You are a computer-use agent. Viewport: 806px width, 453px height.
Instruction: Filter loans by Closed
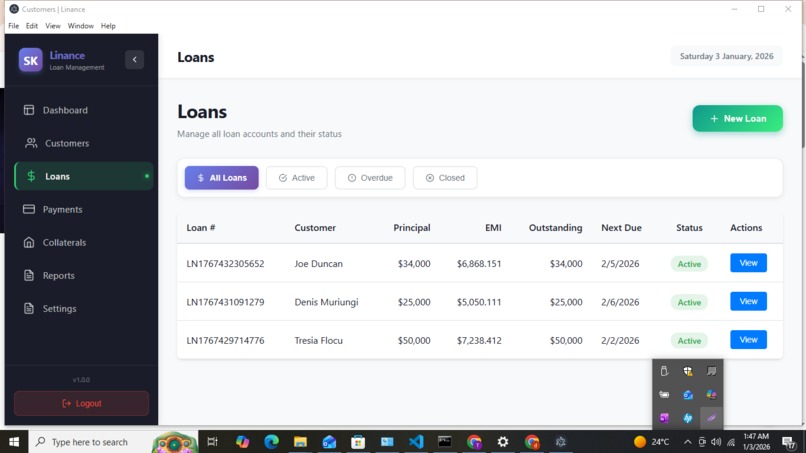pos(445,178)
